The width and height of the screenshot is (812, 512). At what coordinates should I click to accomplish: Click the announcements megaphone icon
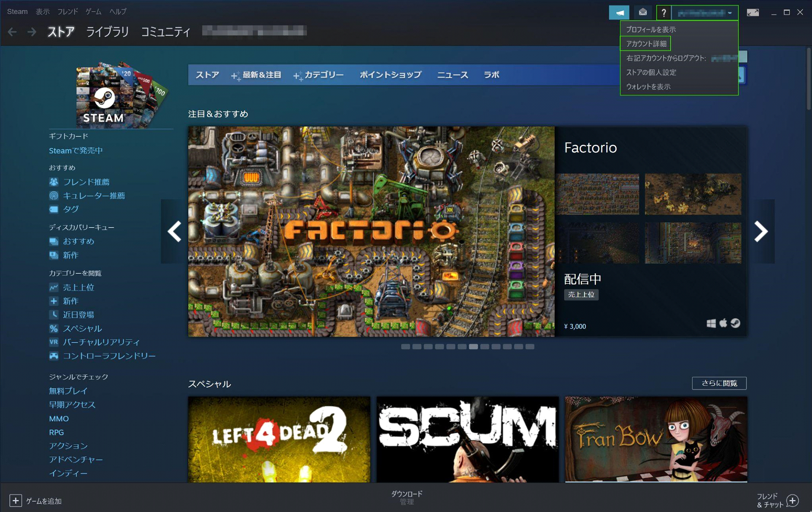pyautogui.click(x=619, y=12)
